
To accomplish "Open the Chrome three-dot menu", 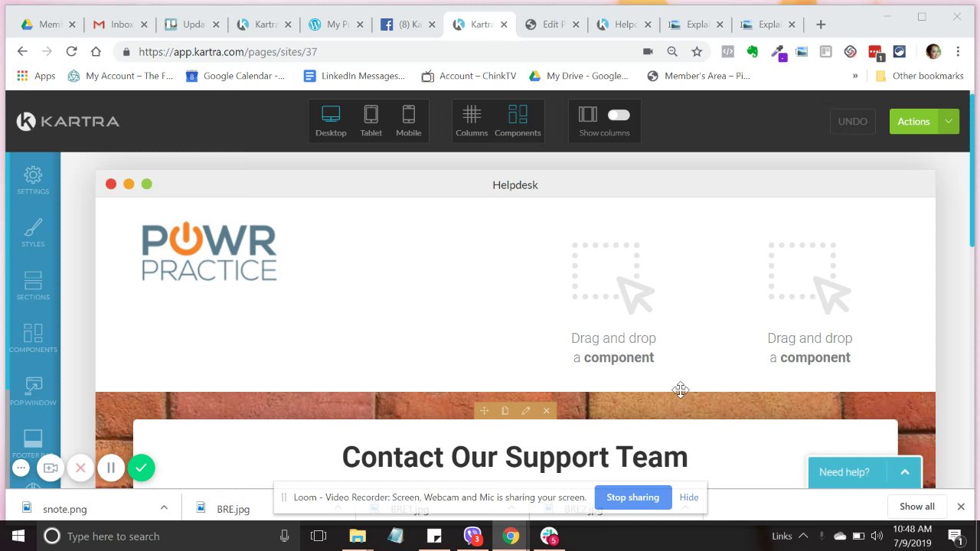I will [x=958, y=51].
